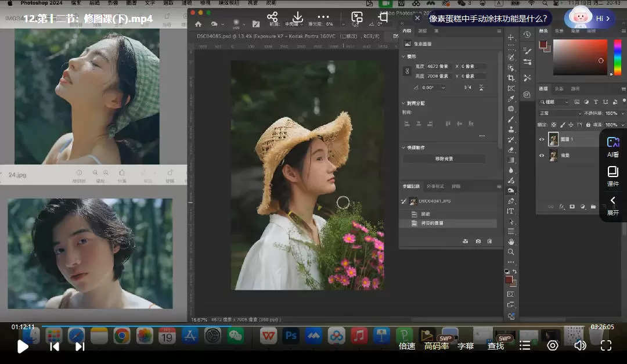Click the video player share icon
Image resolution: width=627 pixels, height=364 pixels.
272,17
